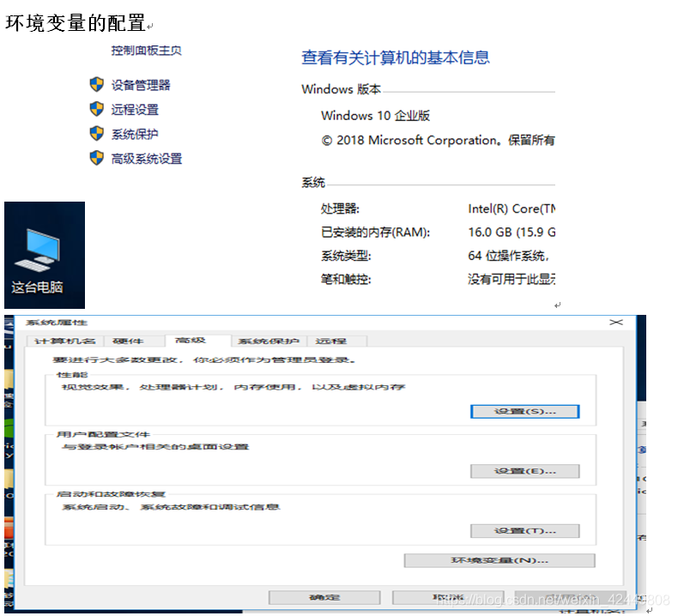The image size is (678, 616).
Task: Select the 系统类型: label
Action: [346, 256]
